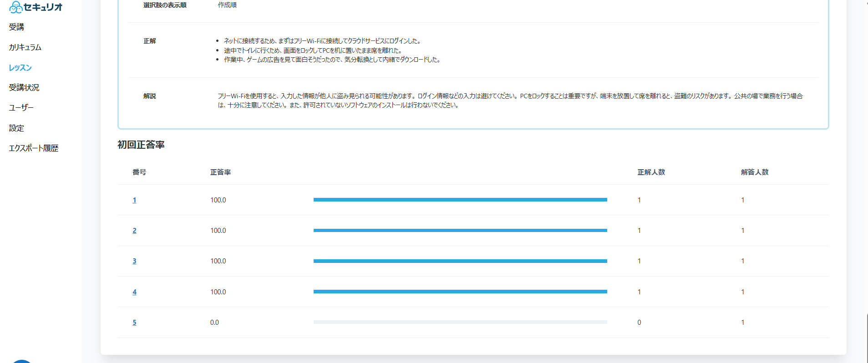868x363 pixels.
Task: Click the progress bar for question 3
Action: click(x=460, y=261)
